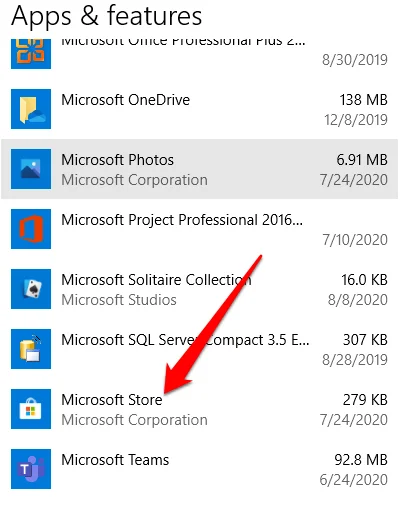This screenshot has height=509, width=413.
Task: Click the Microsoft Project Professional icon
Action: 31,229
